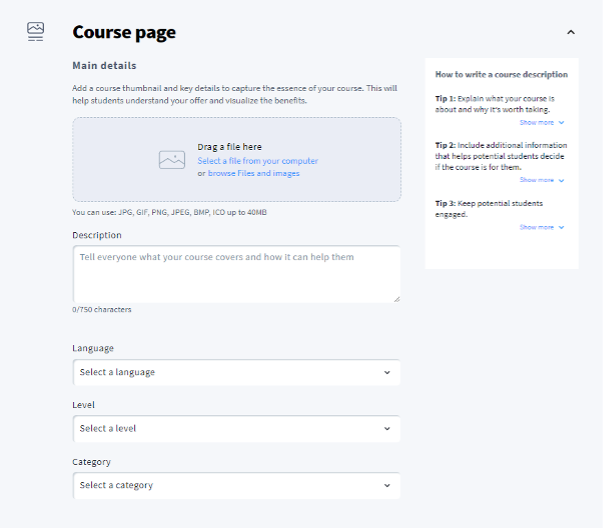Click the Language dropdown arrow icon
This screenshot has height=528, width=604.
click(387, 372)
